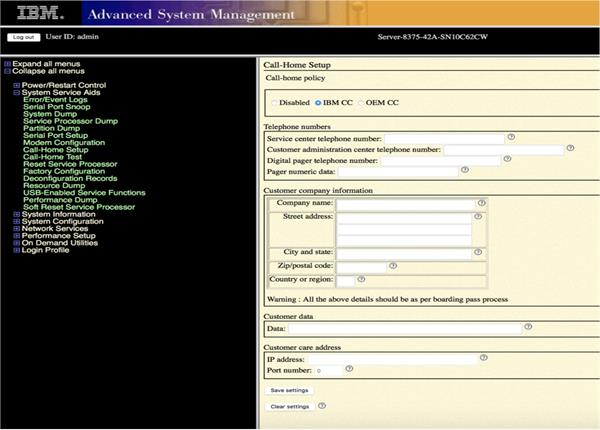
Task: Open Performance Dump page
Action: point(60,200)
